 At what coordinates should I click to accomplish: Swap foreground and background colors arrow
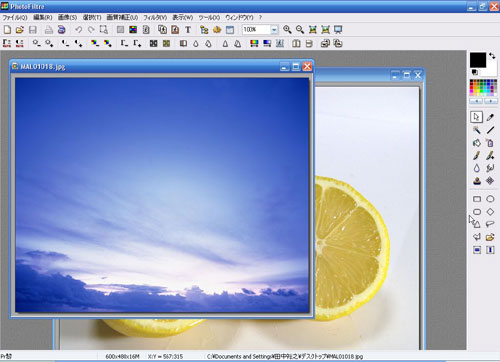(x=492, y=56)
